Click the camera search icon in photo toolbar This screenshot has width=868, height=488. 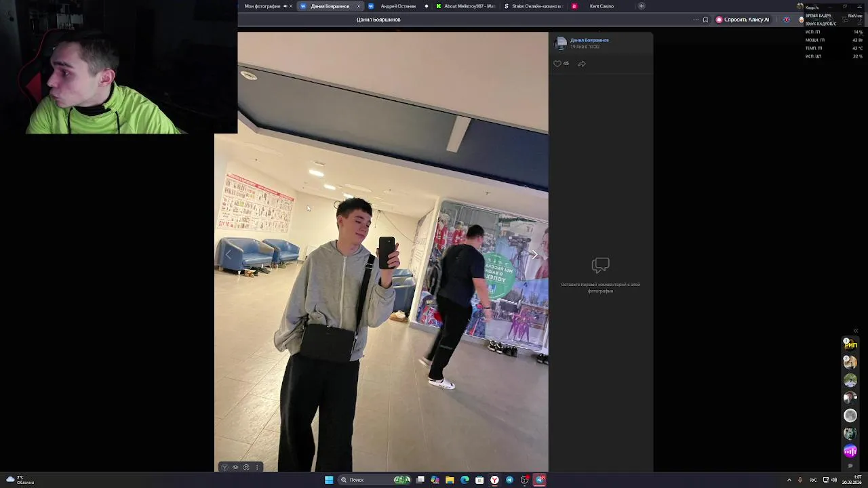click(x=246, y=467)
